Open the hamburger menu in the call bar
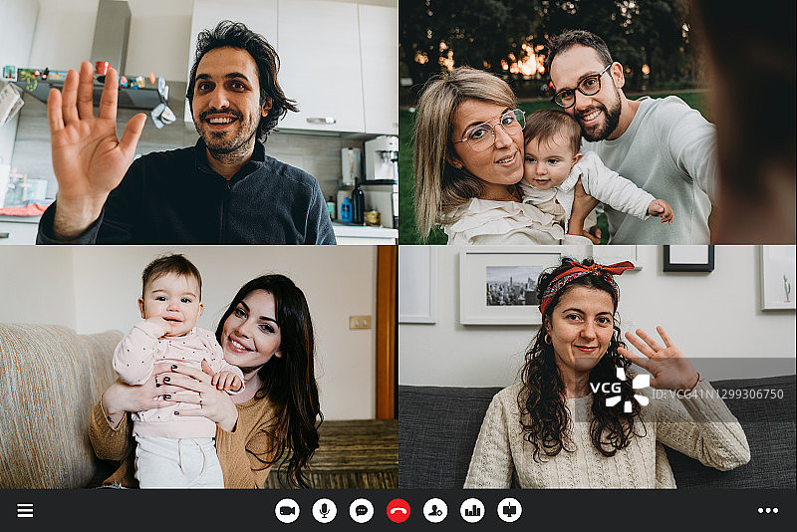 pos(25,511)
